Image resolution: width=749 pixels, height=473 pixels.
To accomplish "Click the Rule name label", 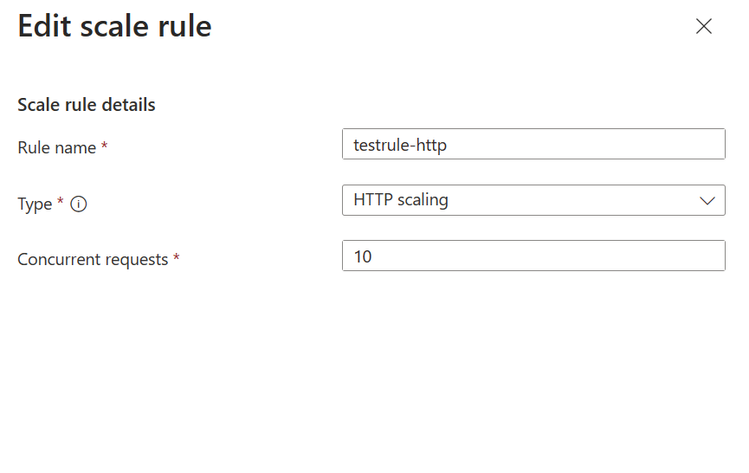I will pos(57,148).
